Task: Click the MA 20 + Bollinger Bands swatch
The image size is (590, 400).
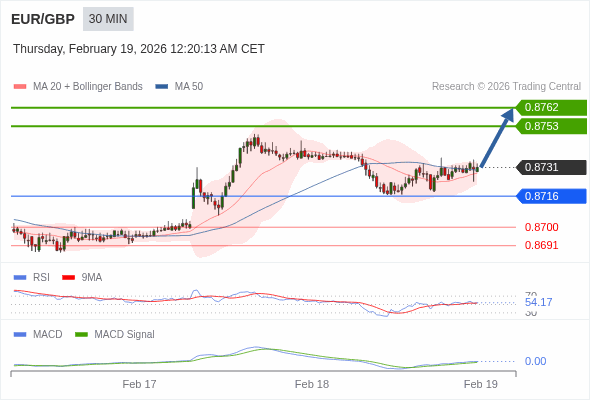Action: (20, 87)
